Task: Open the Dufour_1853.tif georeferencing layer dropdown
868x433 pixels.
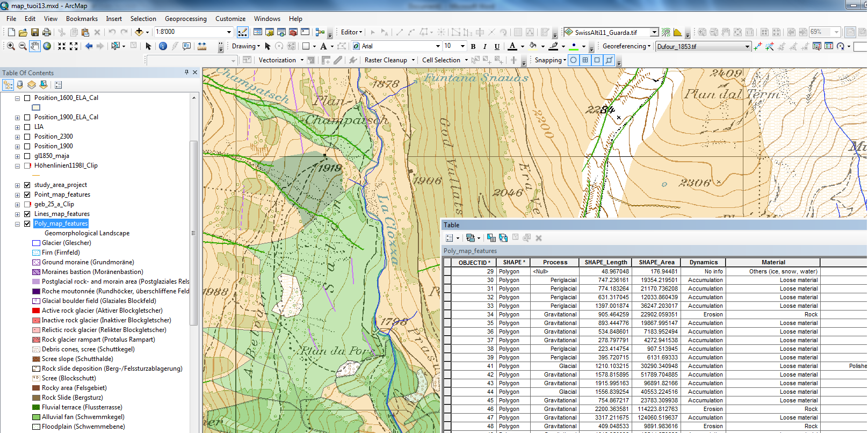Action: pos(747,46)
